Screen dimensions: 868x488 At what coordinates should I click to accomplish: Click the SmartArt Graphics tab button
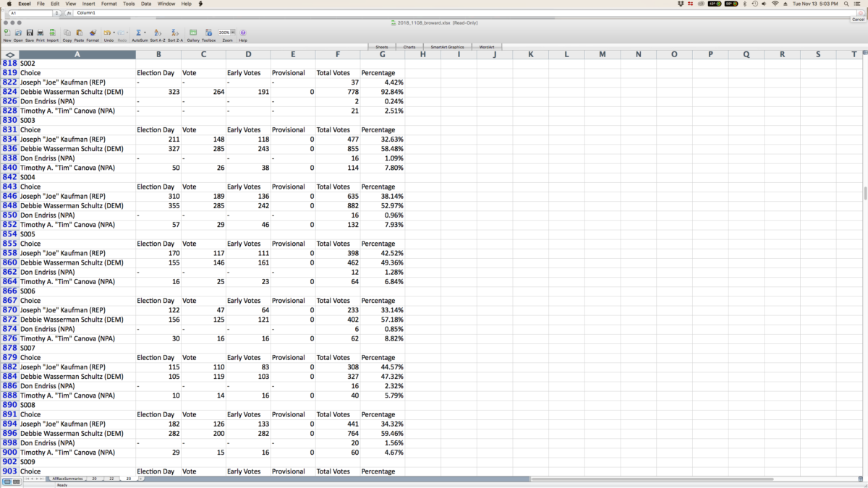(x=447, y=47)
